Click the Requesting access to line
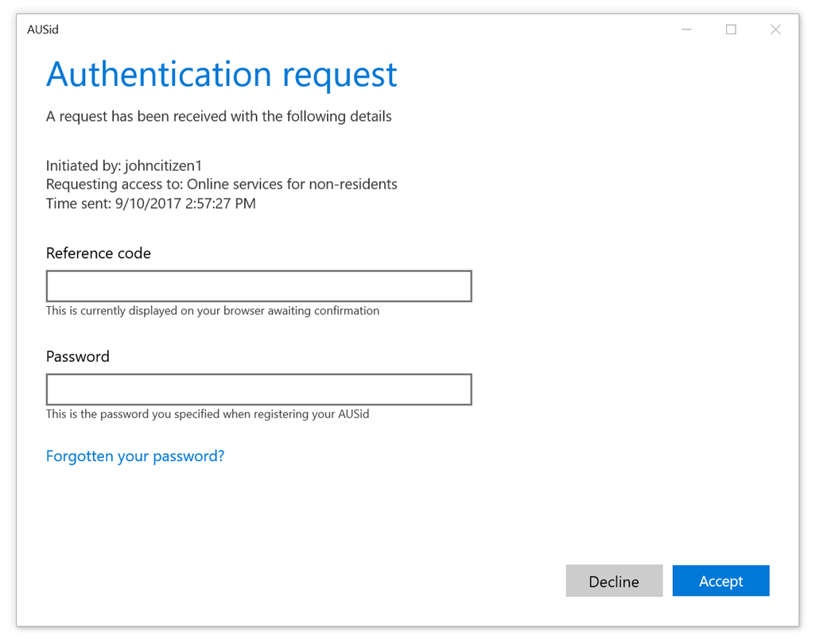816x644 pixels. tap(221, 184)
